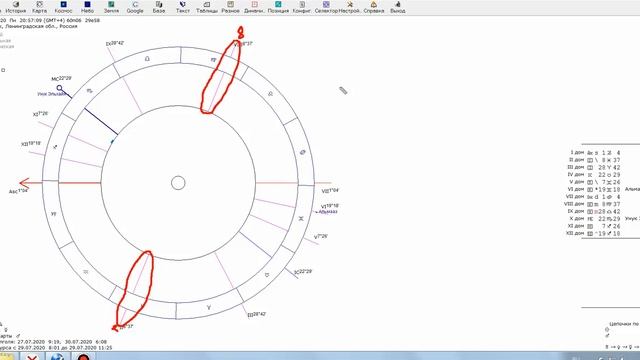640x360 pixels.
Task: Open the Земля view
Action: pos(111,7)
